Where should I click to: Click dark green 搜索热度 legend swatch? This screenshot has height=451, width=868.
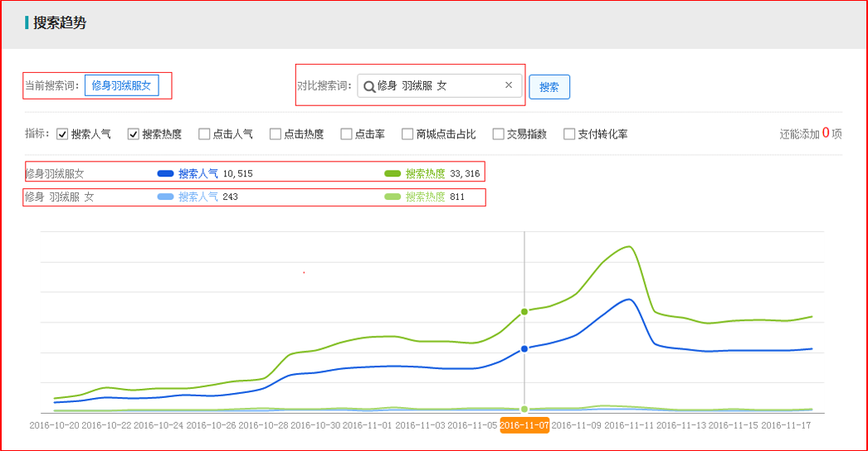pyautogui.click(x=393, y=174)
